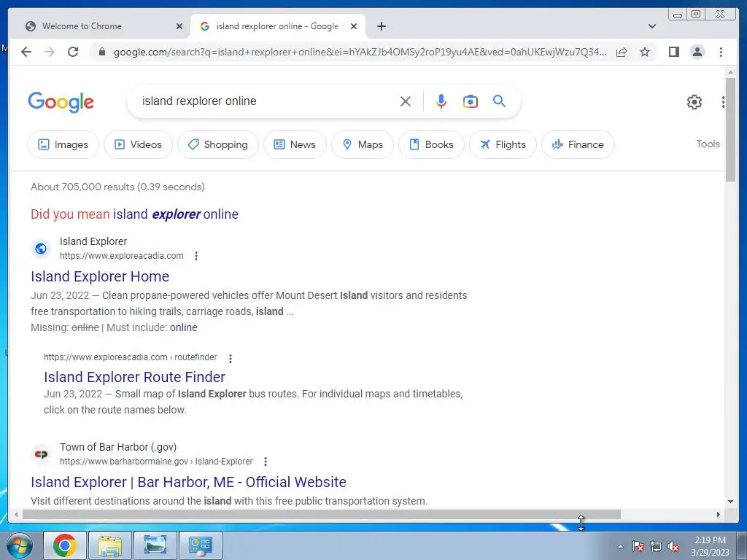Search by image with the camera icon
The width and height of the screenshot is (747, 560).
point(471,101)
